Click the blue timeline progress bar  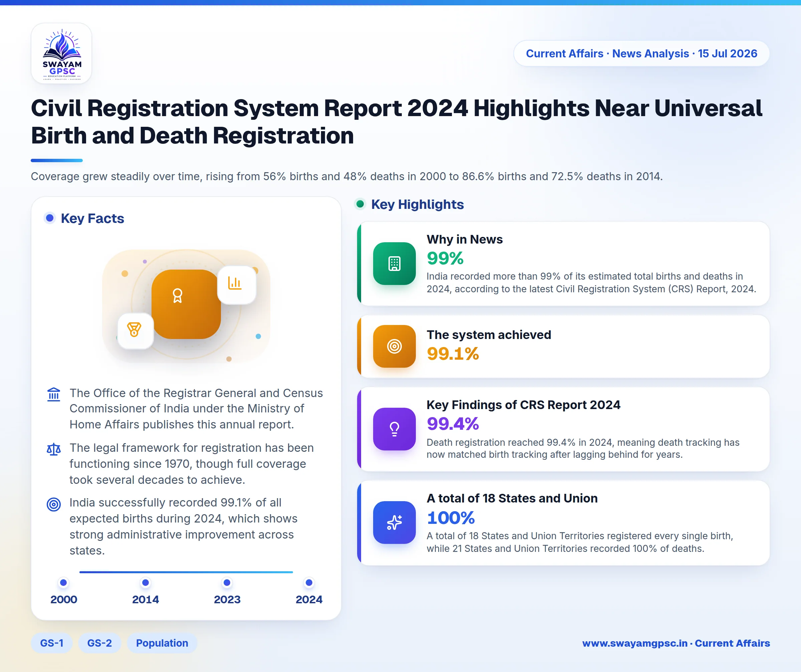(186, 572)
